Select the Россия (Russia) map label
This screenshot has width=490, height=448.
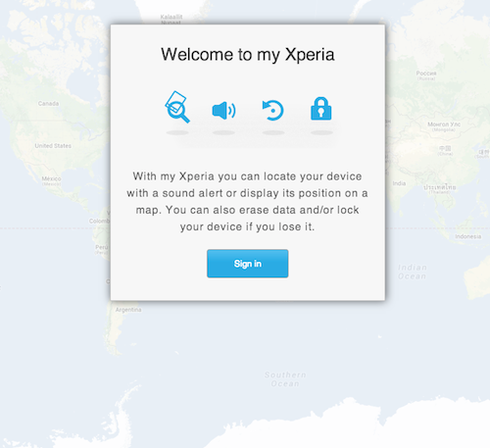(x=426, y=75)
